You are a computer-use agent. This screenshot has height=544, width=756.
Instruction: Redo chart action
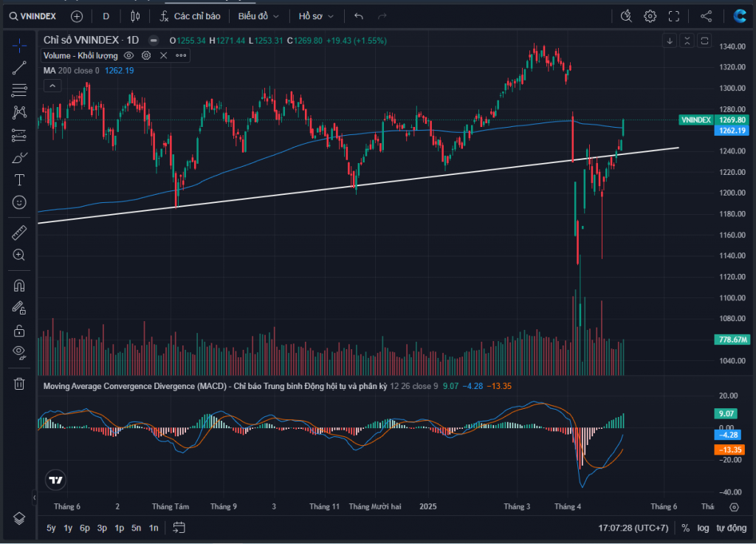(x=382, y=16)
